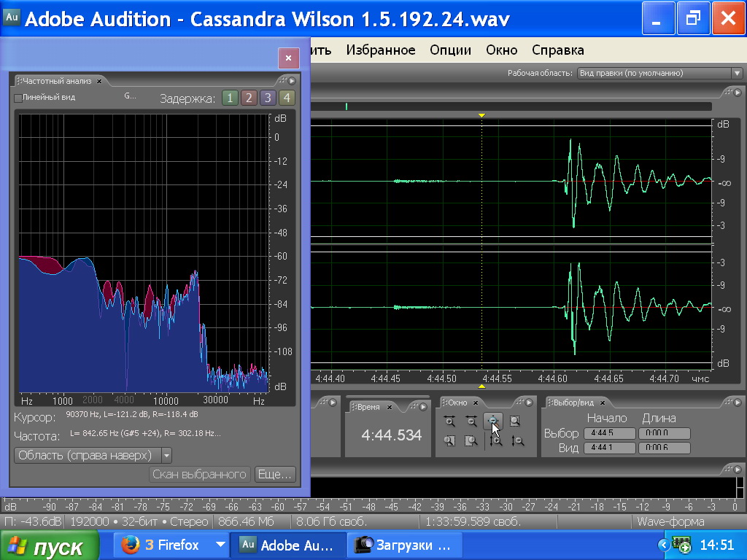This screenshot has width=747, height=560.
Task: Toggle hold snapshot button 3
Action: [x=268, y=98]
